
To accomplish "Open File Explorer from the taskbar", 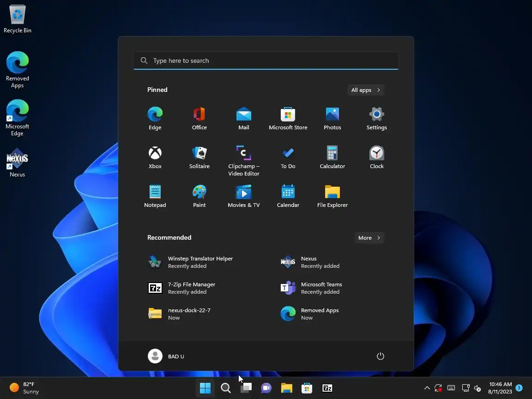I will coord(287,388).
